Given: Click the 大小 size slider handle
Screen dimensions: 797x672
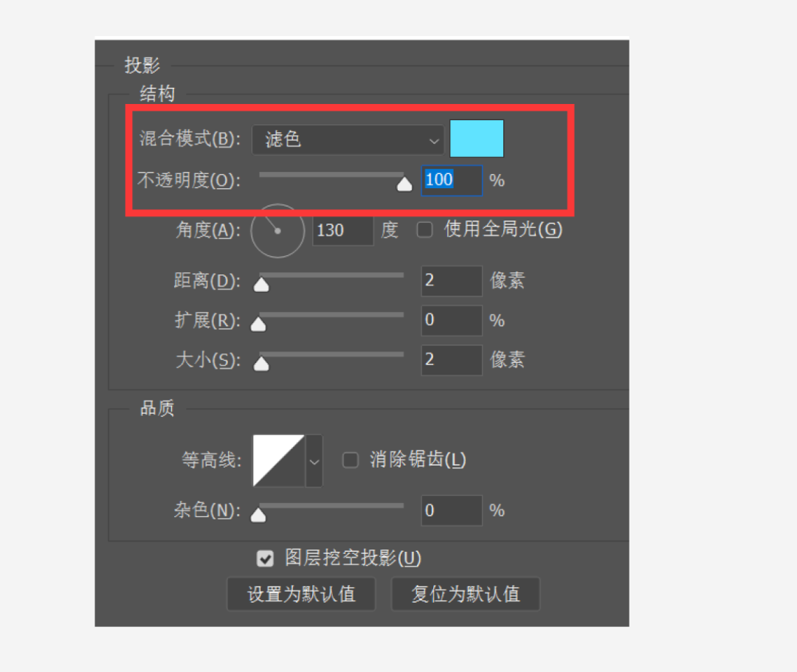Looking at the screenshot, I should click(x=261, y=363).
